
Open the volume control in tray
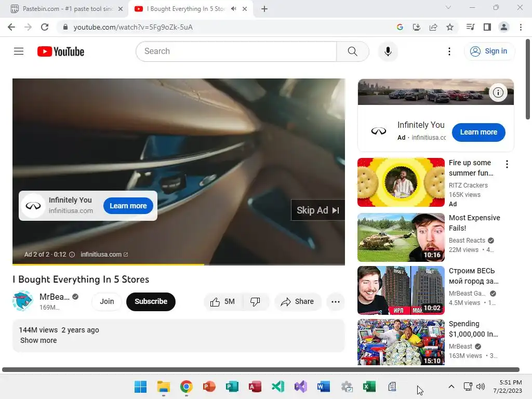[481, 387]
